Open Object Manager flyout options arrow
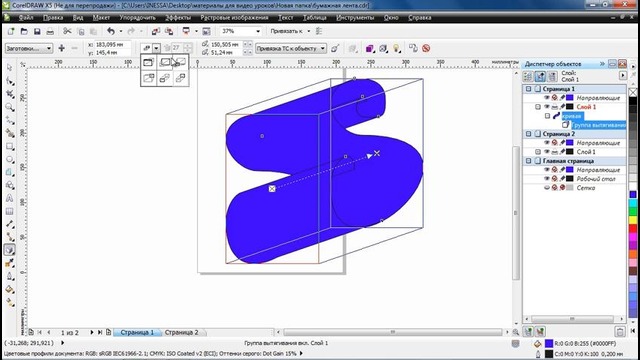The width and height of the screenshot is (640, 360). click(623, 76)
